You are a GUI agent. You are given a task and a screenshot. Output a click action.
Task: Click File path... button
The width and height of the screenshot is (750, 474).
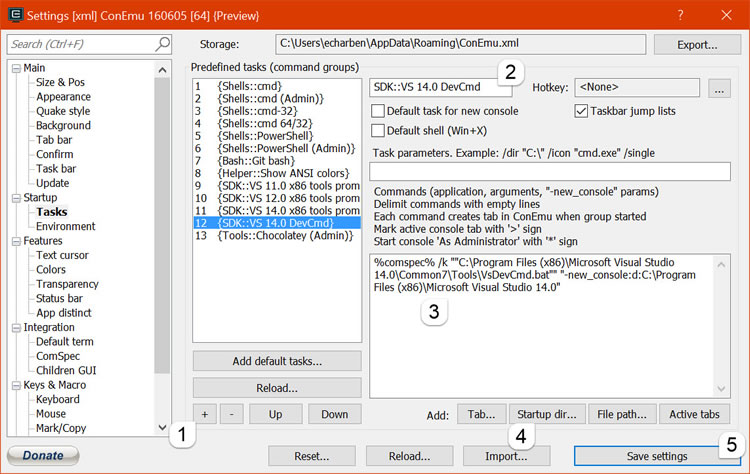point(622,414)
